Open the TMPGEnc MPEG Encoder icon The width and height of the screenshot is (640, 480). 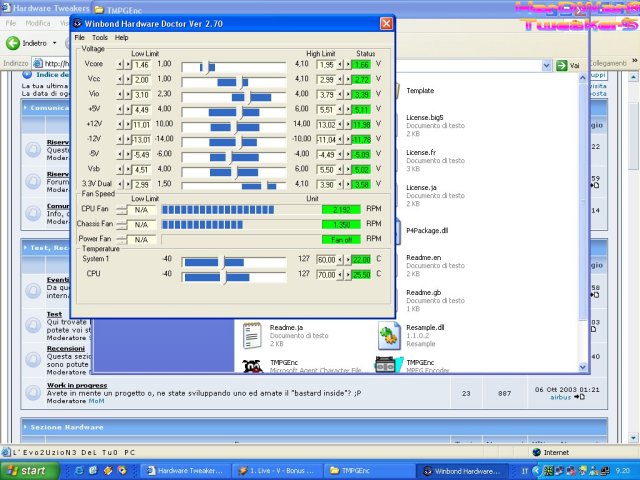click(x=389, y=365)
